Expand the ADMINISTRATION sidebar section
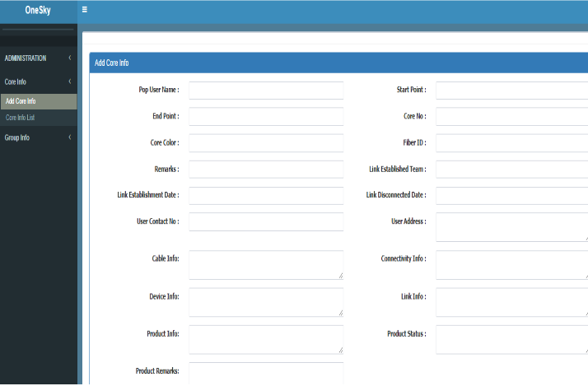The height and width of the screenshot is (386, 588). pyautogui.click(x=38, y=58)
